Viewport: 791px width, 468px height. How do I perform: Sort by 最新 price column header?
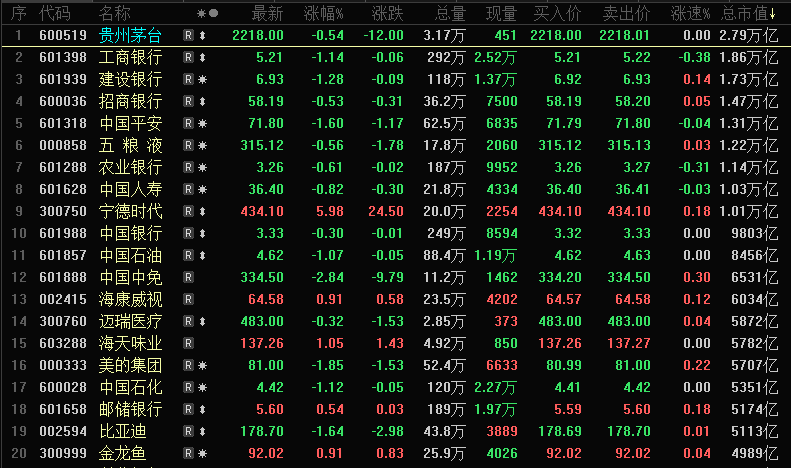tap(267, 13)
